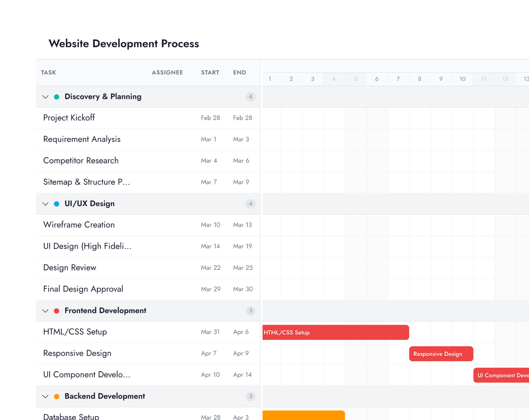Click Competitor Research end date Mar 6

(241, 161)
